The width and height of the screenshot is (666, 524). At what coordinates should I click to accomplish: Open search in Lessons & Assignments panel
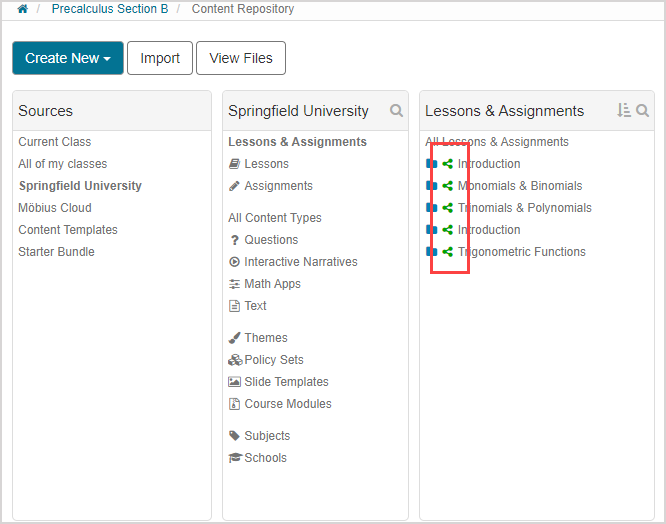pyautogui.click(x=643, y=111)
